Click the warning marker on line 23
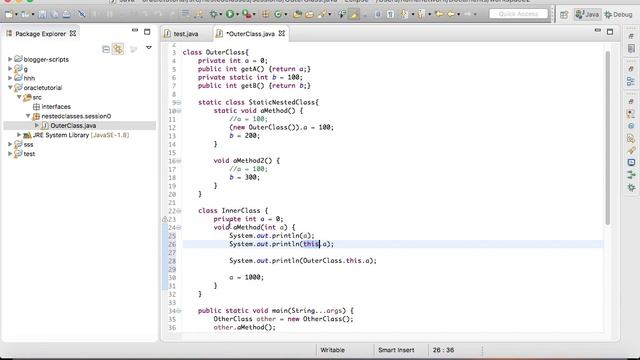This screenshot has width=640, height=360. click(164, 219)
